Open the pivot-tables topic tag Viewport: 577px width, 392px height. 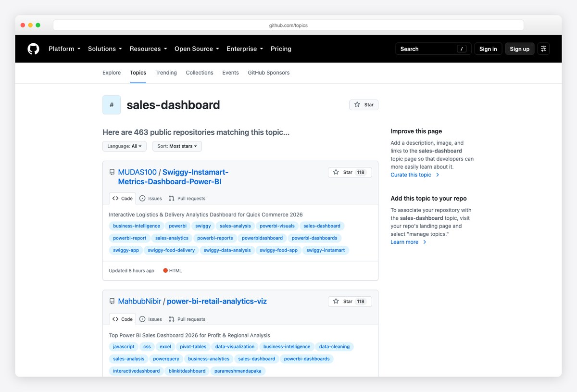193,347
